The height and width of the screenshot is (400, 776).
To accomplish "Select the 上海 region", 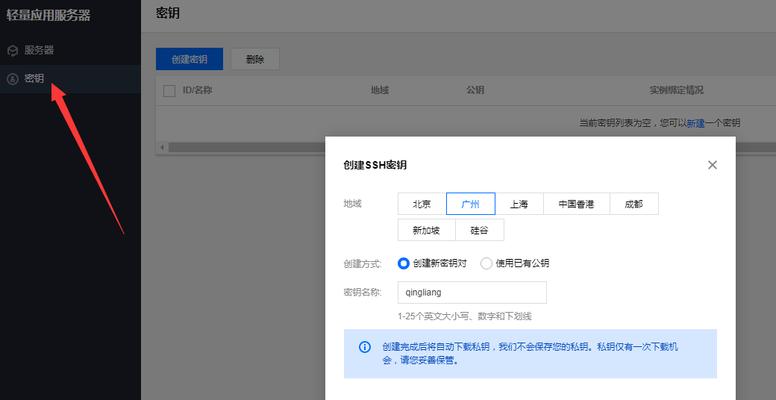I will [x=519, y=204].
